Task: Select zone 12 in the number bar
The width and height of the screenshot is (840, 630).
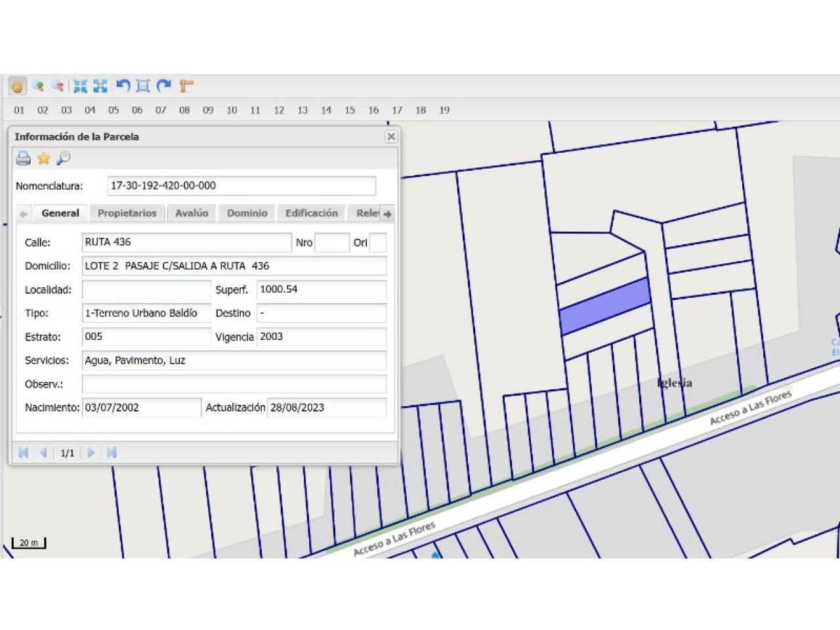Action: click(279, 110)
